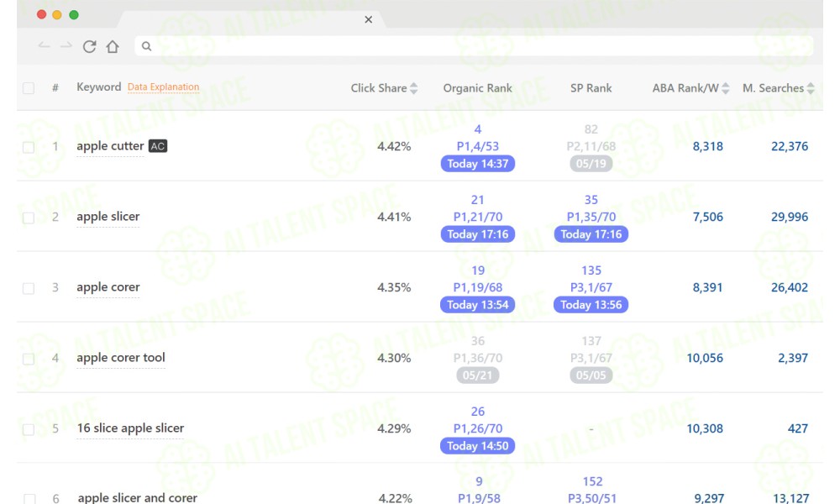Open the apple cutter keyword
Screen dimensions: 840x504
coord(110,146)
